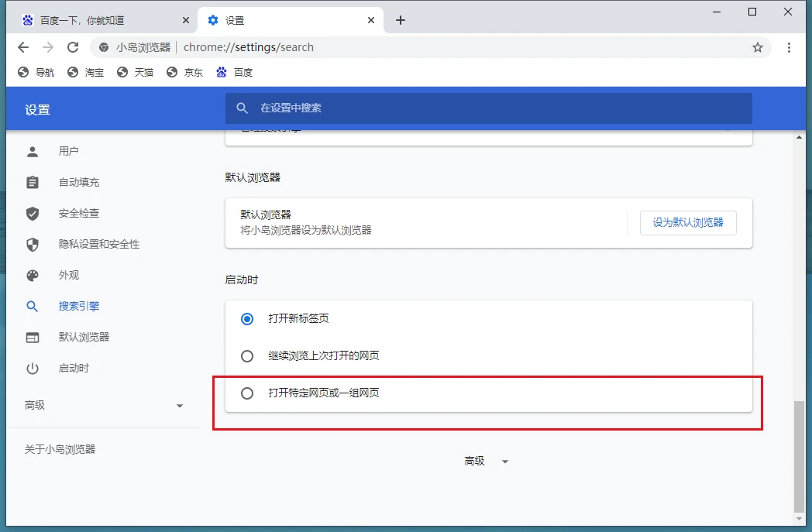The height and width of the screenshot is (532, 812).
Task: Select 继续浏览上次打开的网页 radio option
Action: [247, 356]
